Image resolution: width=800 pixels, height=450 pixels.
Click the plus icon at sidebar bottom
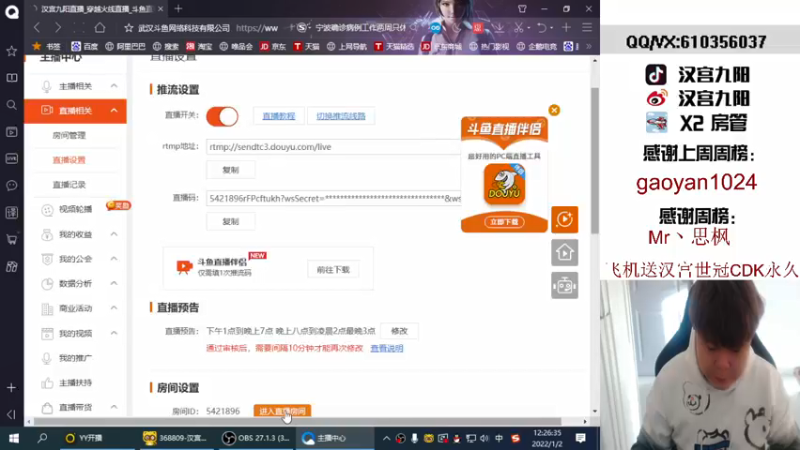[11, 388]
